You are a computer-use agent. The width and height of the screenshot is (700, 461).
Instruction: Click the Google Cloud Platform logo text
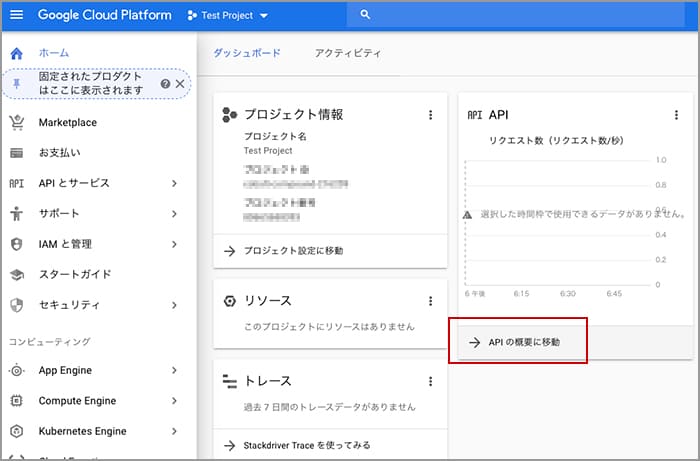click(104, 15)
